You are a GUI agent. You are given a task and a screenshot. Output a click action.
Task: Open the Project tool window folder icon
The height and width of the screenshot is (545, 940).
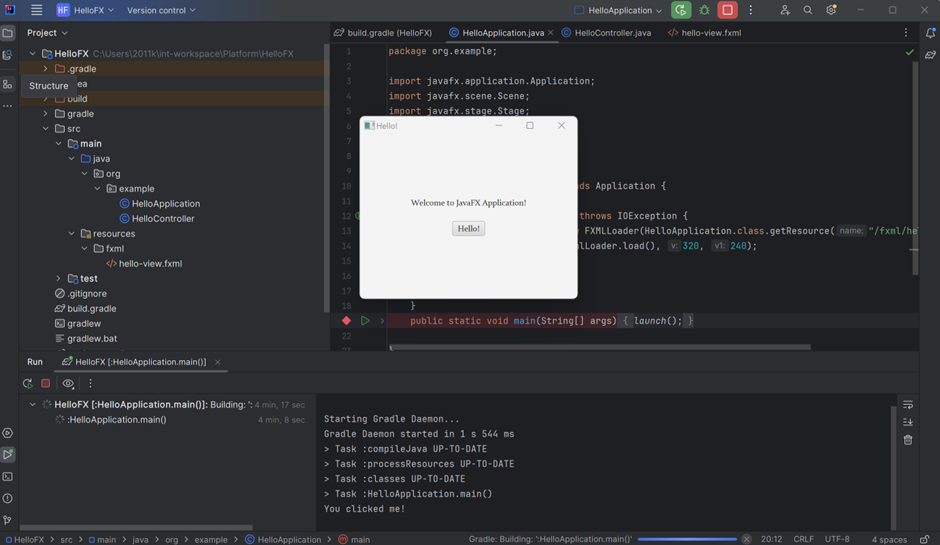click(x=8, y=33)
